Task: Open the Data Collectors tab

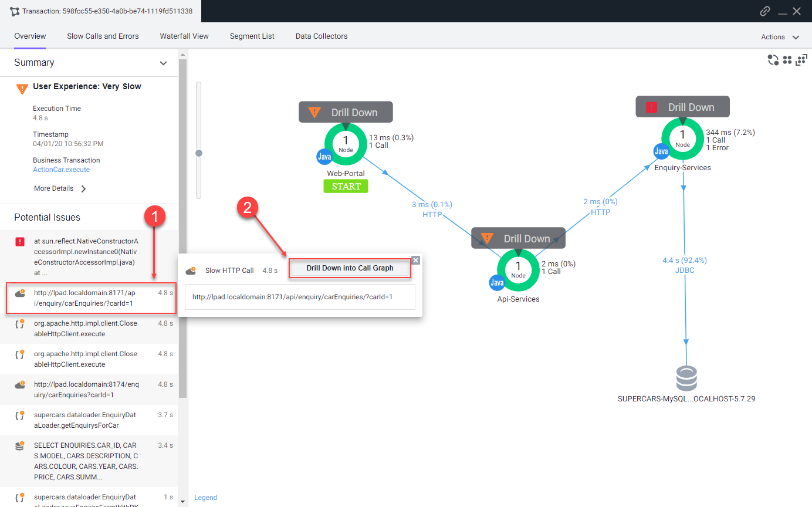Action: click(x=322, y=36)
